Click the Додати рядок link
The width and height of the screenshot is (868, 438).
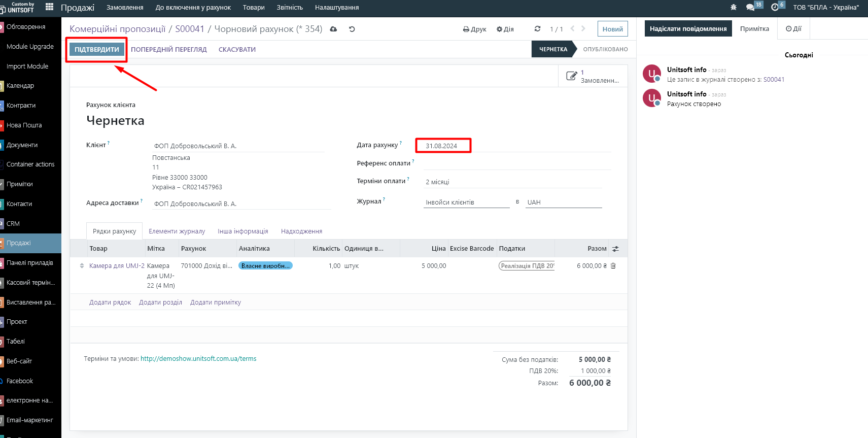tap(110, 302)
